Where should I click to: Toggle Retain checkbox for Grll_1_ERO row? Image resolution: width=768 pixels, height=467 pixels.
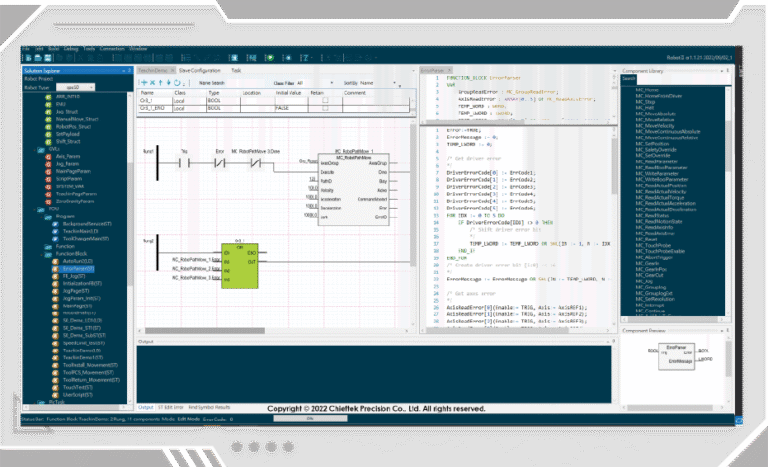pyautogui.click(x=325, y=108)
